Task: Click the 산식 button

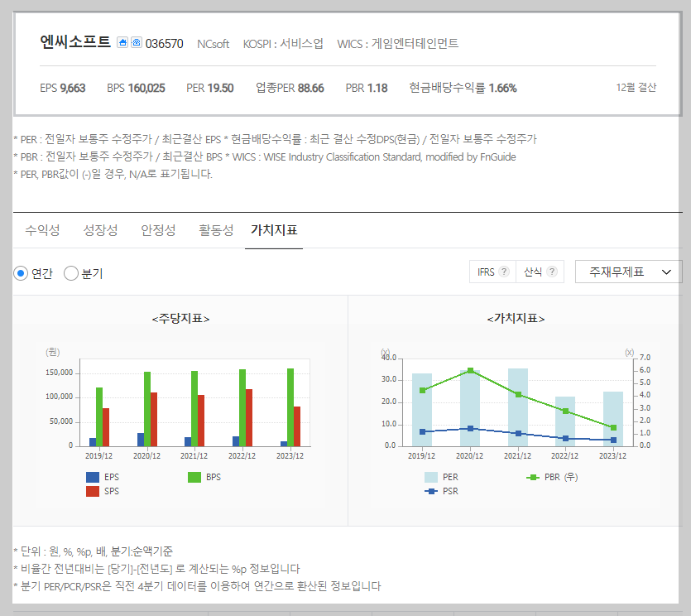Action: (x=540, y=272)
